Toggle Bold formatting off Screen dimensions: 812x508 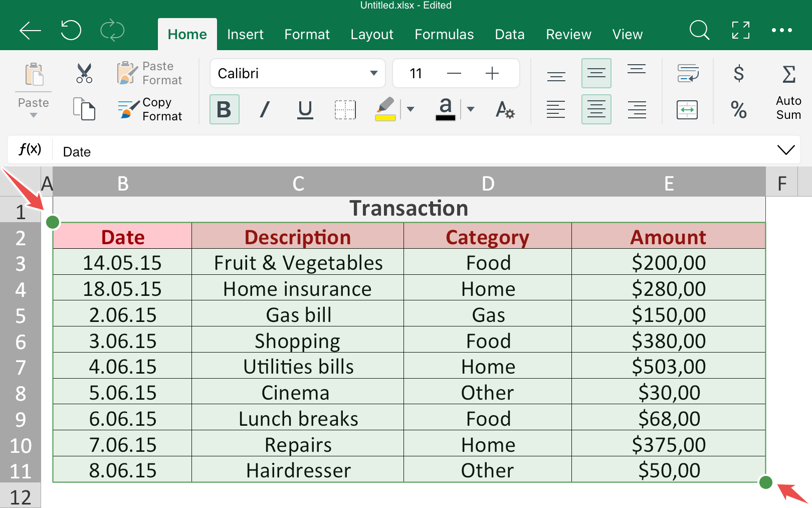pyautogui.click(x=224, y=109)
